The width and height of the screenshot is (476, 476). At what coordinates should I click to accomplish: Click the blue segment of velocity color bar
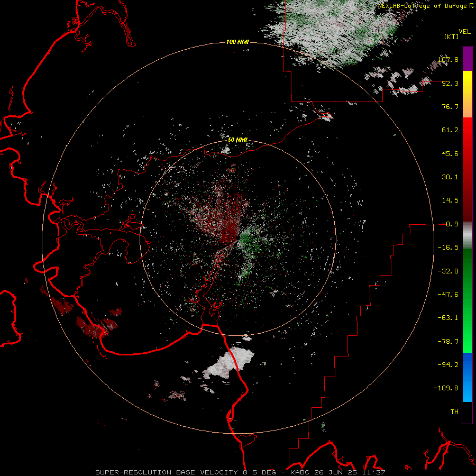(467, 377)
